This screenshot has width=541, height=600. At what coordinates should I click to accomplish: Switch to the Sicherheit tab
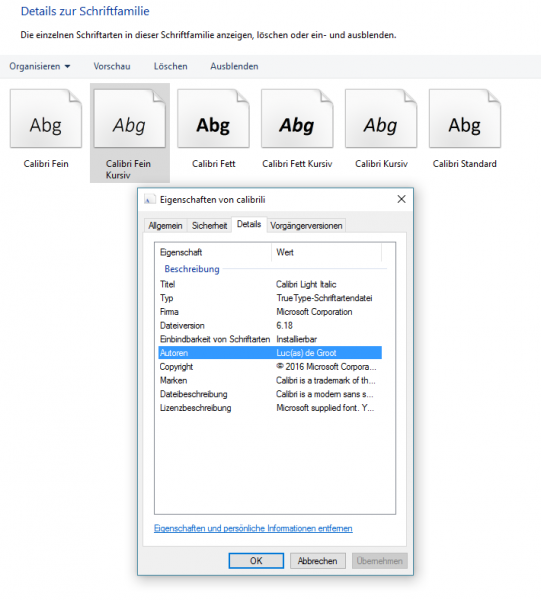pos(209,225)
